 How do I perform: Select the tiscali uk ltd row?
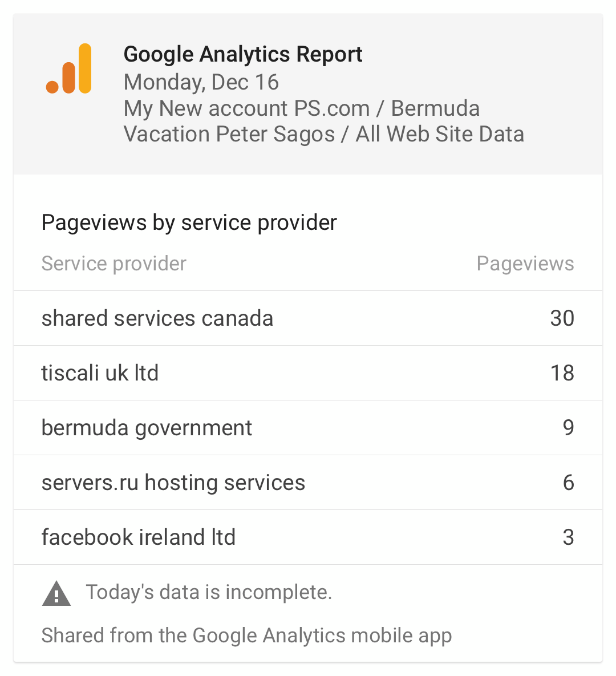pos(308,373)
